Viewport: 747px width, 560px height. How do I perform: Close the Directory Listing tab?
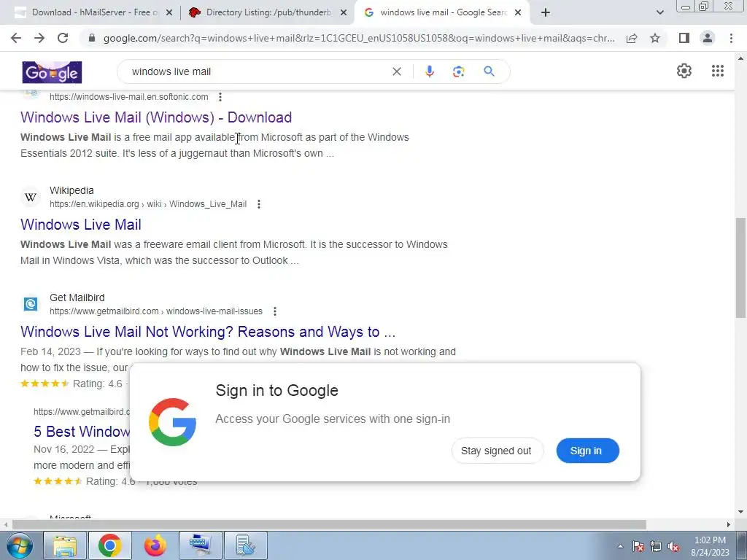(x=344, y=13)
